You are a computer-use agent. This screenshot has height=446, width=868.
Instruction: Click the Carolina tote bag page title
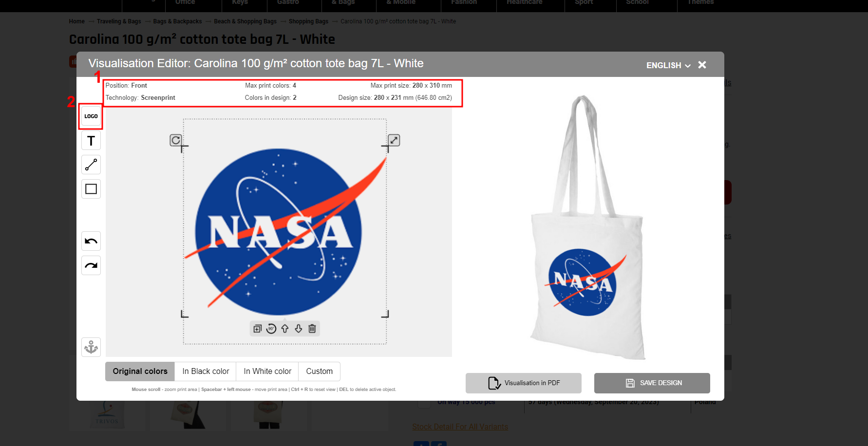pyautogui.click(x=202, y=39)
